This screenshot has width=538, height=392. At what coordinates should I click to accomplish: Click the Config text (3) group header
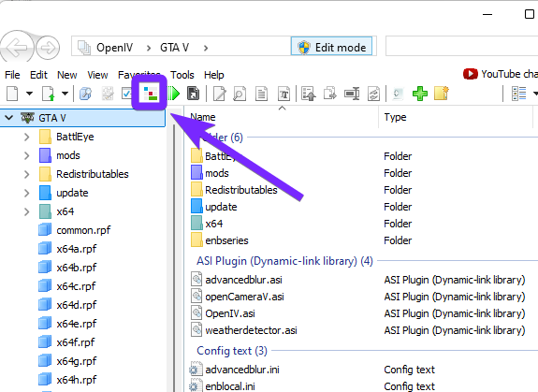pyautogui.click(x=232, y=351)
